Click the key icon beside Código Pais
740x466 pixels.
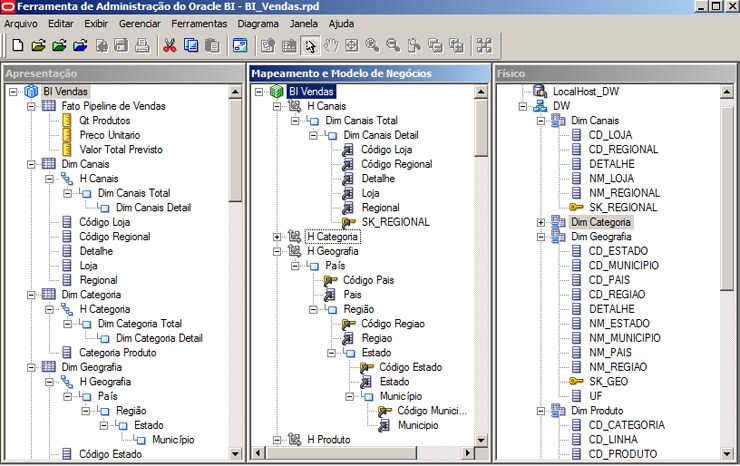(x=330, y=280)
